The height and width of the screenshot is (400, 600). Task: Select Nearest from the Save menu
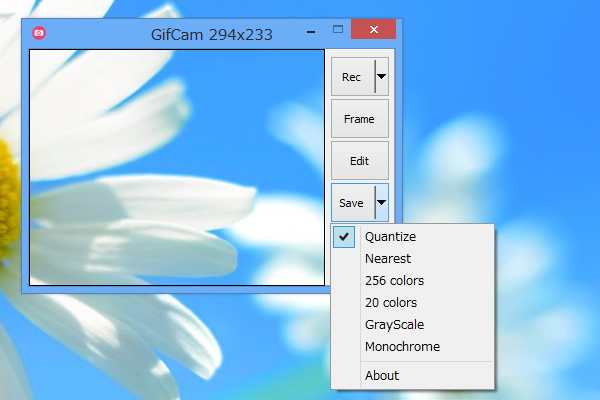pos(412,259)
